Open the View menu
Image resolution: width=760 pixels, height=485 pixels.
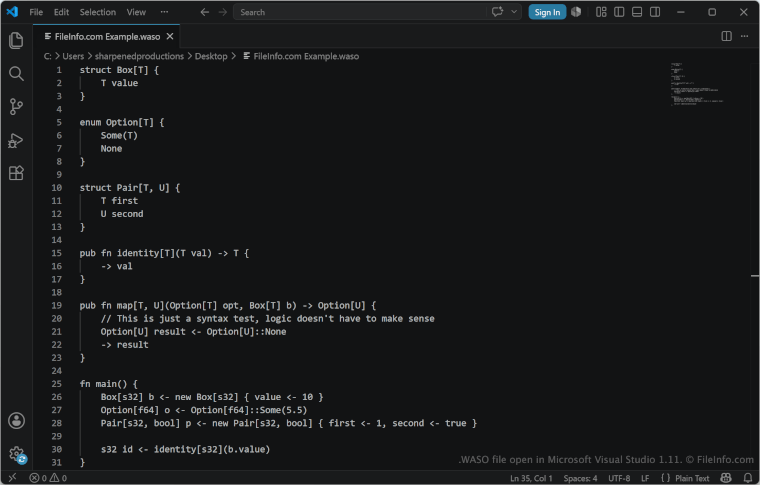[136, 12]
